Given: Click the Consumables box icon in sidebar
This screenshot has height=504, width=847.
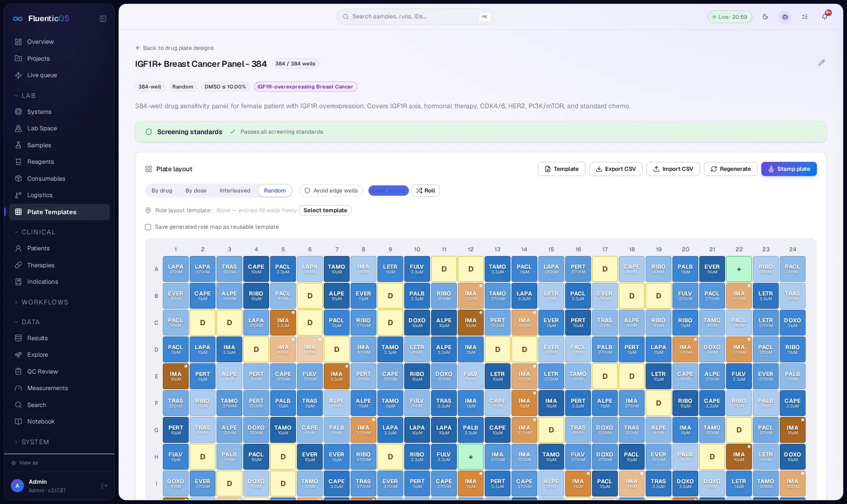Looking at the screenshot, I should 18,179.
